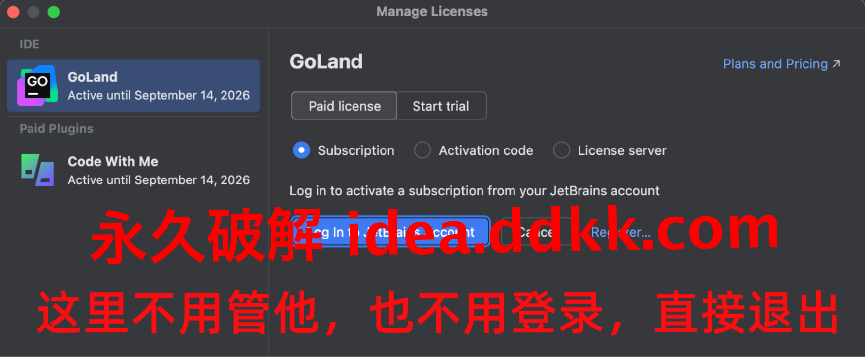The height and width of the screenshot is (358, 868).
Task: Click Log In to JetBrains Account button
Action: pos(390,232)
